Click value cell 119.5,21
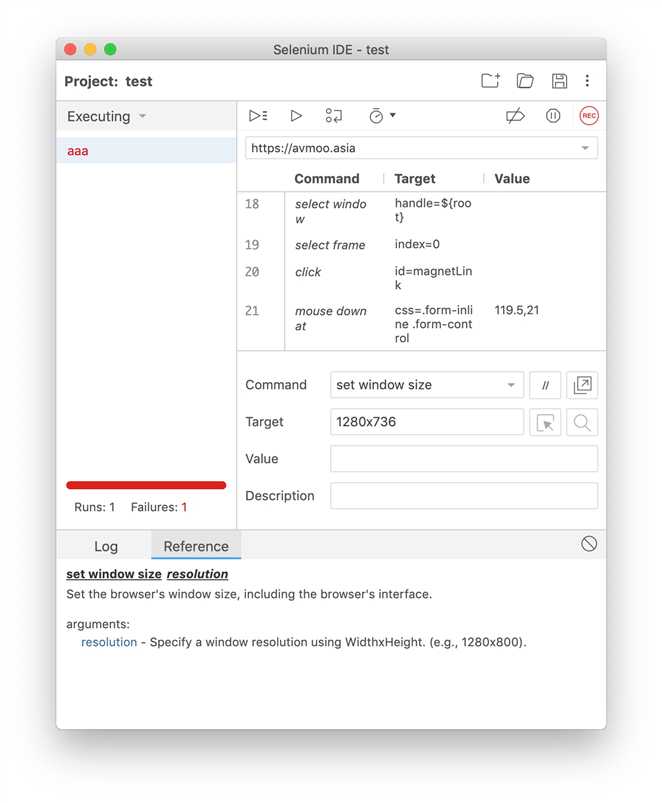Viewport: 662px width, 803px height. (x=517, y=310)
